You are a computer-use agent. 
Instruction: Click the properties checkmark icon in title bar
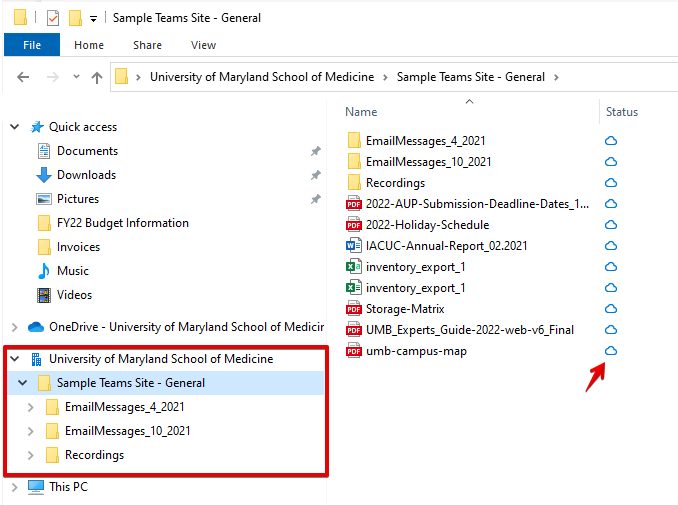tap(53, 18)
